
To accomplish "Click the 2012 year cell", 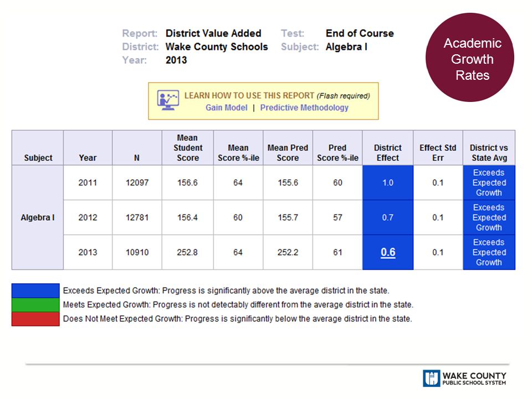I will coord(88,217).
